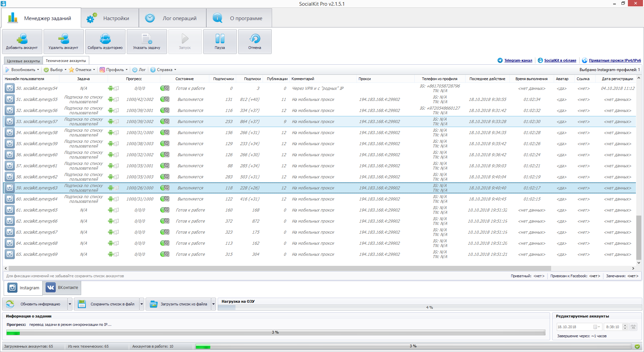The image size is (644, 352).
Task: Click the globe icon beside Приватные прокси IPv4/IPv6
Action: (585, 60)
